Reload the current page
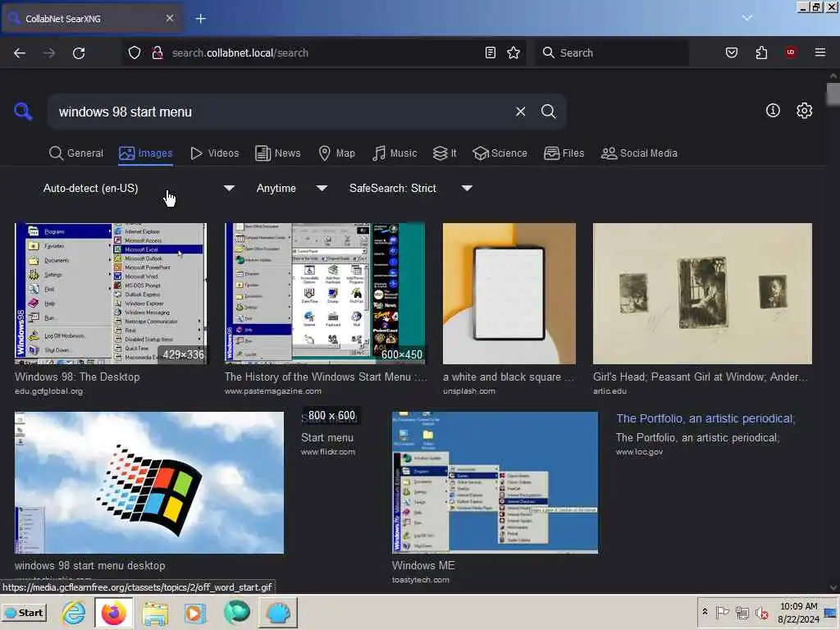 point(79,53)
